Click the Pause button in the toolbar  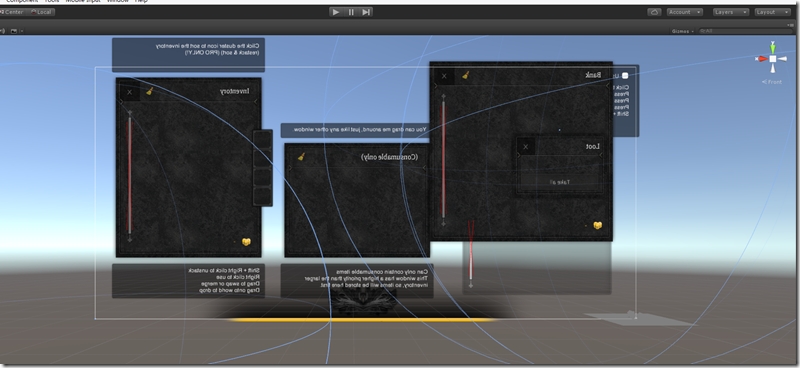pyautogui.click(x=351, y=12)
